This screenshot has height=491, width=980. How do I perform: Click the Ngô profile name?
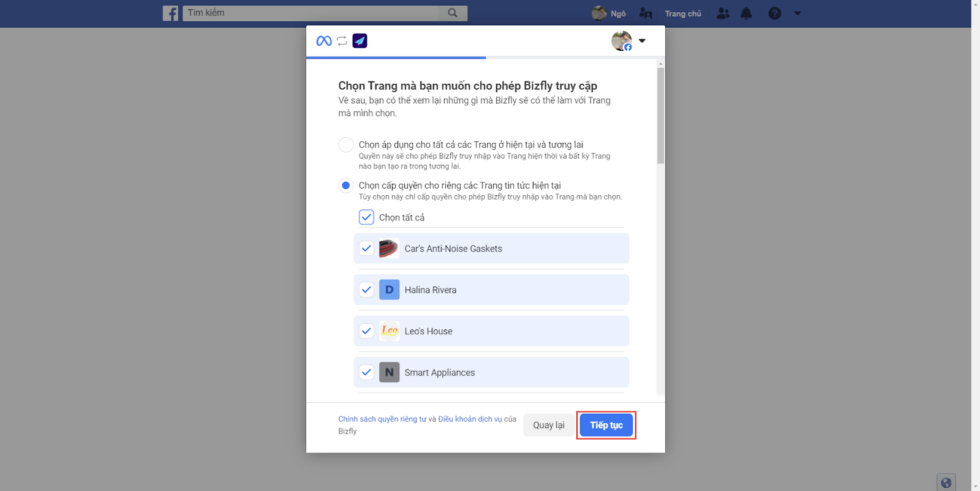(618, 13)
